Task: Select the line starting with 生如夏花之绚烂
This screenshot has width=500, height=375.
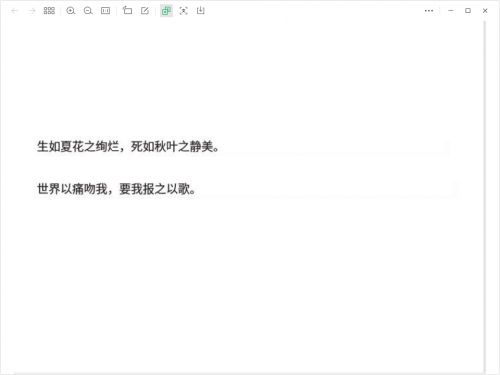Action: 128,147
